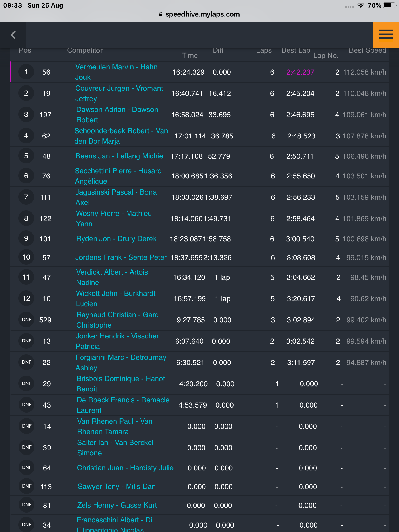View Beens Jan - Leflang Michiel laps
The image size is (399, 532).
click(120, 156)
